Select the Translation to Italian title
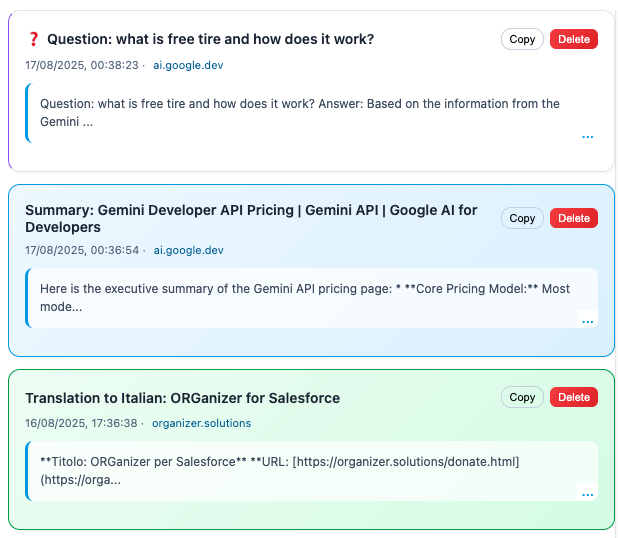Screen dimensions: 618x538 tap(182, 398)
